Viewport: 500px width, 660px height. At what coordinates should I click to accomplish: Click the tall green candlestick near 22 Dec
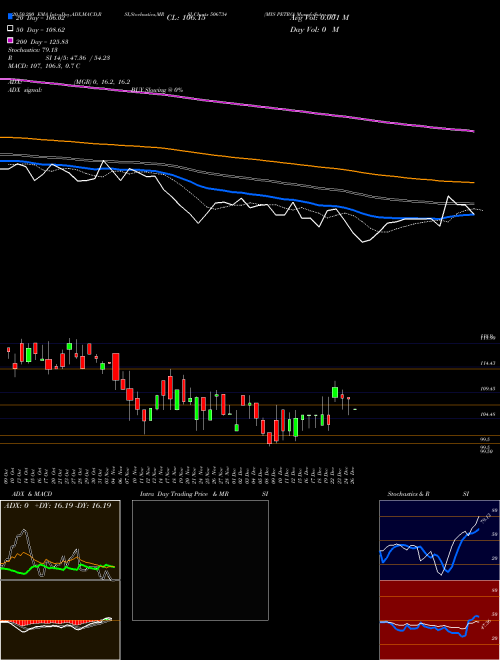coord(335,392)
